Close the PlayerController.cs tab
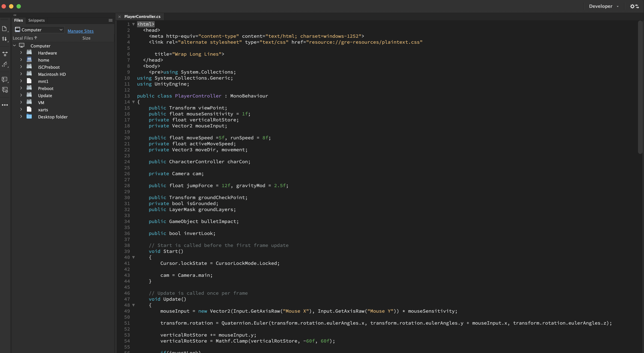 (120, 17)
